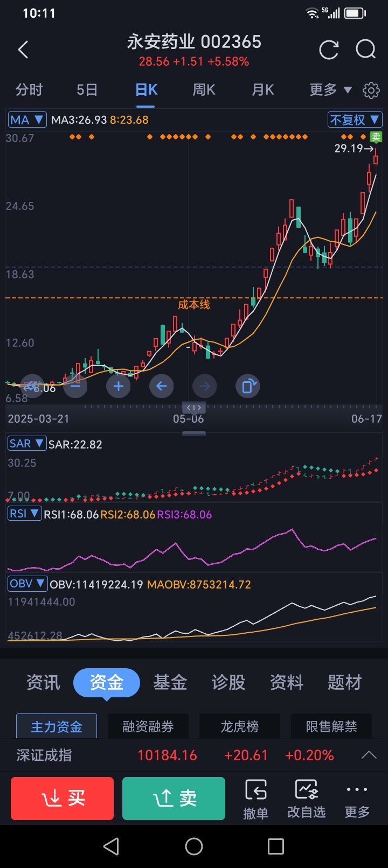Screen dimensions: 388x868
Task: Tap the 28.56 price line
Action: click(194, 61)
